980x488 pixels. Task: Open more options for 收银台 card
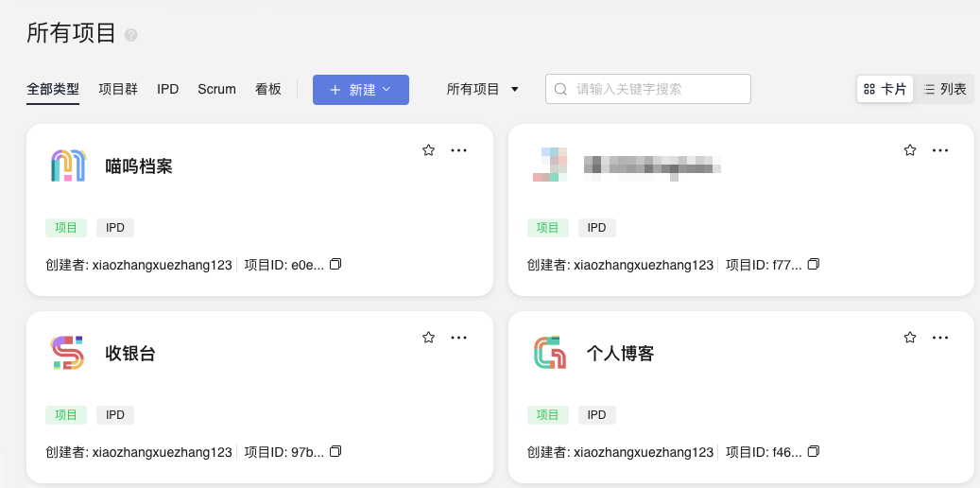pyautogui.click(x=458, y=338)
